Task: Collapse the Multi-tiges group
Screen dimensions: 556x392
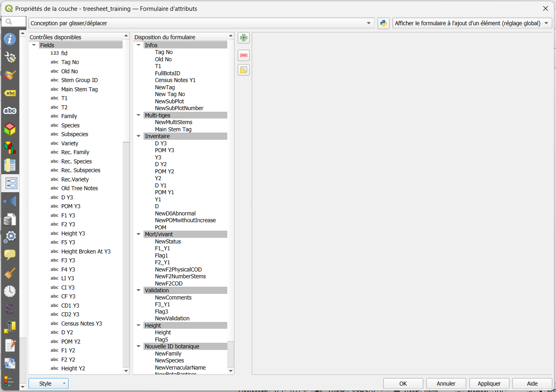Action: [139, 115]
